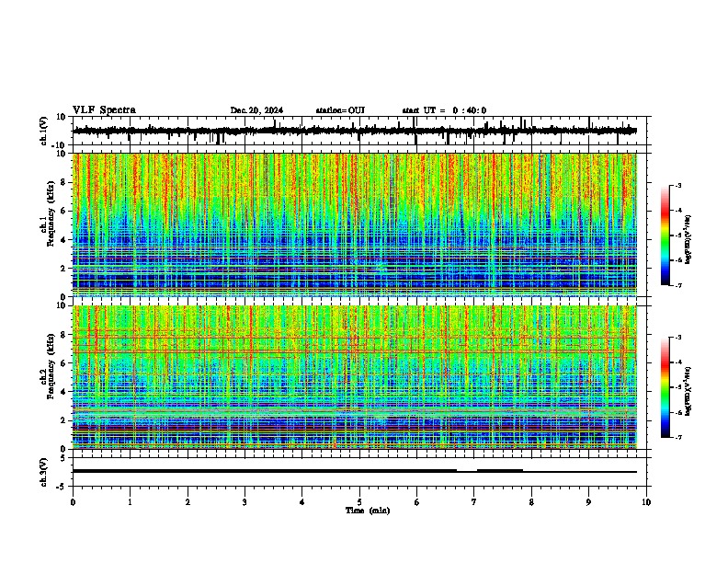
Task: Click the "5" tick on the time axis
Action: [359, 502]
